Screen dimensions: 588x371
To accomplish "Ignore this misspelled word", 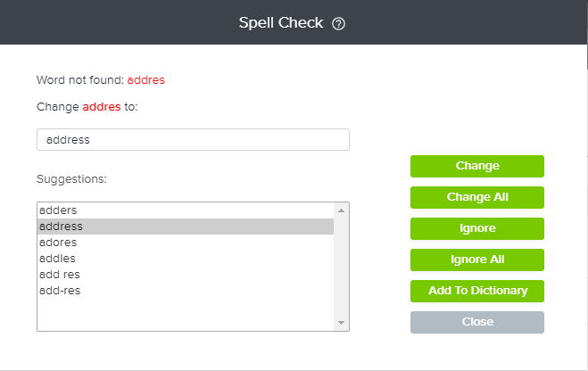I will (x=476, y=228).
